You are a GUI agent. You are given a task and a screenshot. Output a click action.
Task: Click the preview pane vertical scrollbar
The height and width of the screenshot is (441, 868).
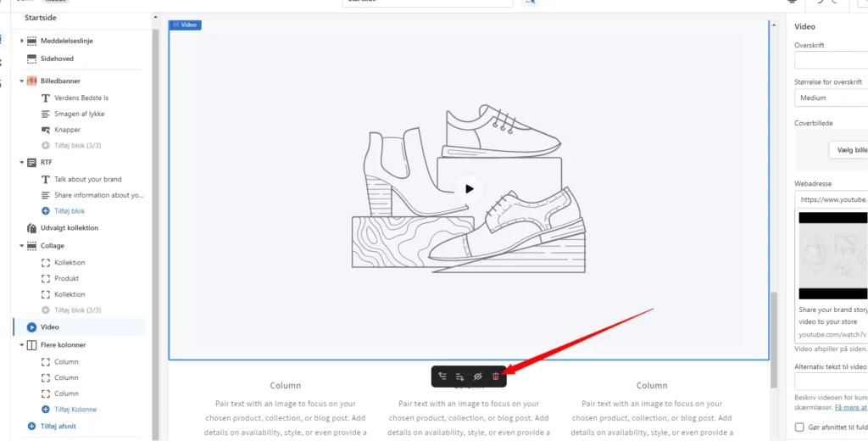[x=774, y=339]
